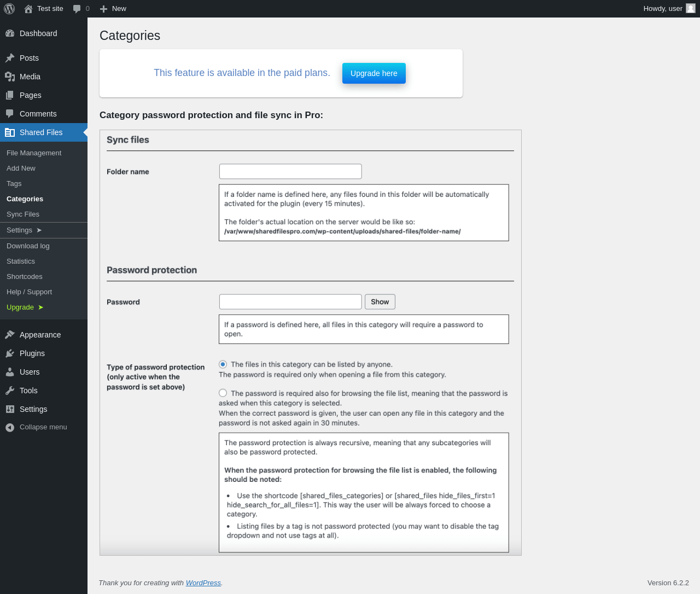
Task: Click the Appearance menu label
Action: [x=40, y=335]
